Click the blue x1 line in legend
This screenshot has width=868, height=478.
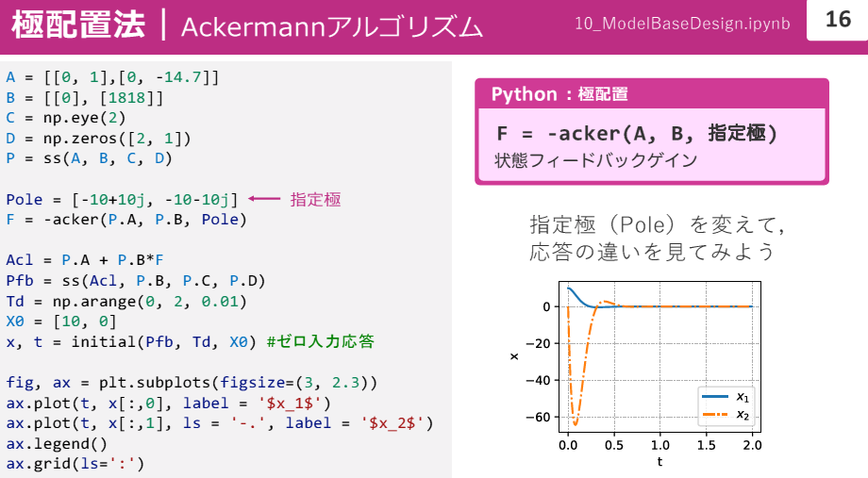[x=714, y=397]
